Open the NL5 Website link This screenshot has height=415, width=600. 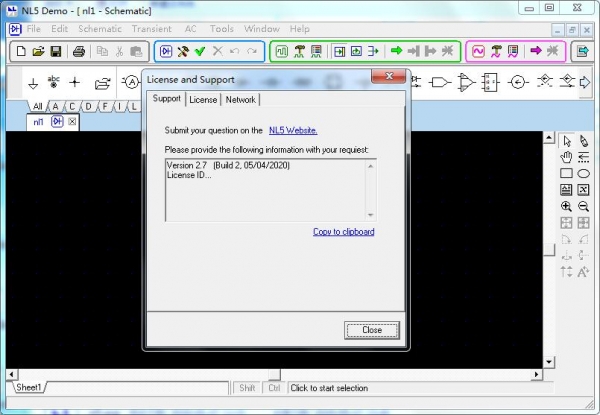click(293, 130)
